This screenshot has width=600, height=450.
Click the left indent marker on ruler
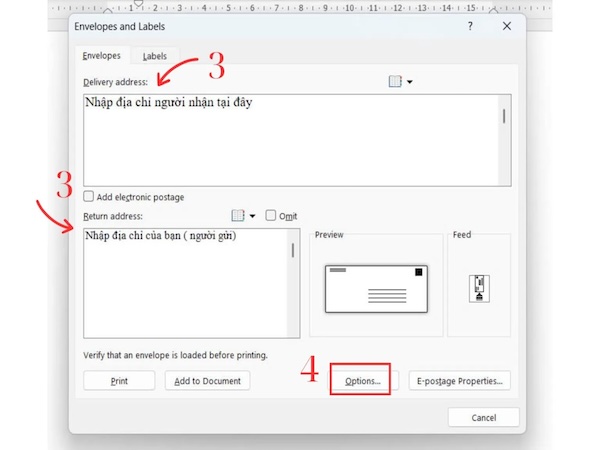click(108, 10)
